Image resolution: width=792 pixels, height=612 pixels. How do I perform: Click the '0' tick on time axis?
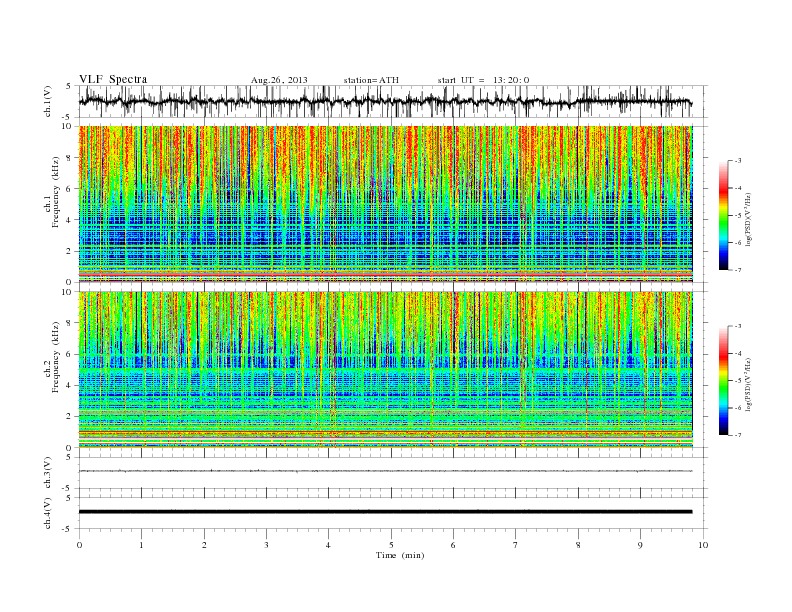pyautogui.click(x=79, y=545)
